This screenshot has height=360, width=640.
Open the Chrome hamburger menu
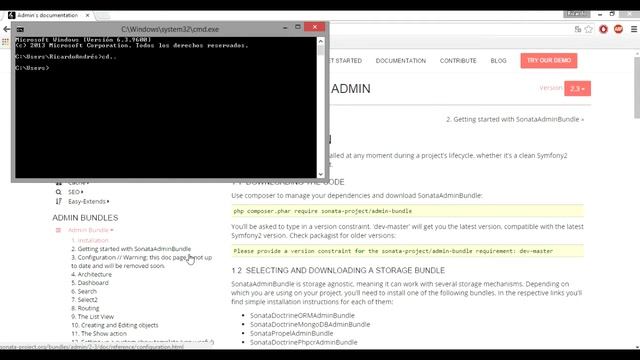(633, 29)
